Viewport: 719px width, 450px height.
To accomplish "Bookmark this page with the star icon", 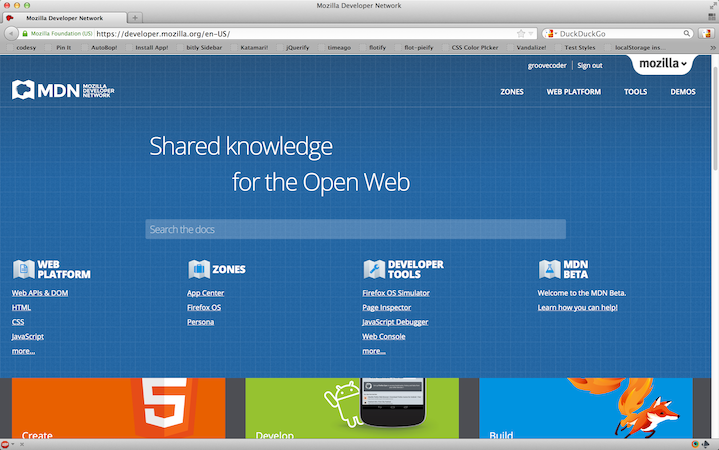I will (521, 33).
